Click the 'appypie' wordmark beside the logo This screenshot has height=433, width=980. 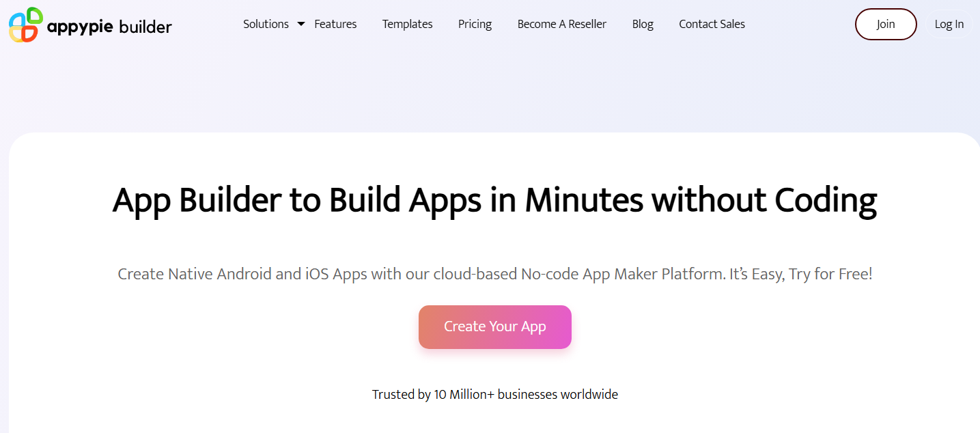click(80, 27)
